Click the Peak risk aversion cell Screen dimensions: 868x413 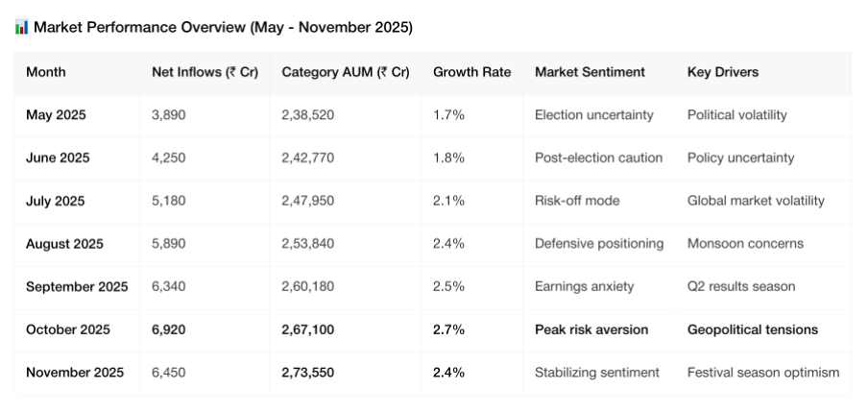591,329
